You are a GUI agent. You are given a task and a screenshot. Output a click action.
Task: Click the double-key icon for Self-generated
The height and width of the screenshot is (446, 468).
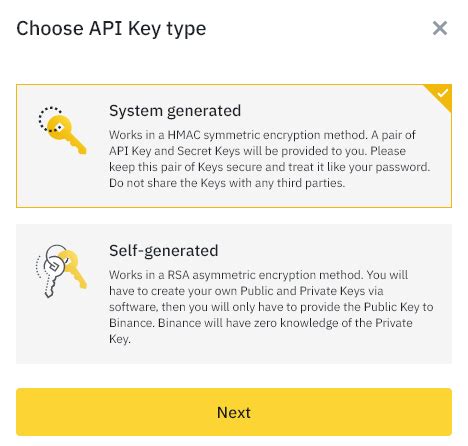click(x=61, y=271)
